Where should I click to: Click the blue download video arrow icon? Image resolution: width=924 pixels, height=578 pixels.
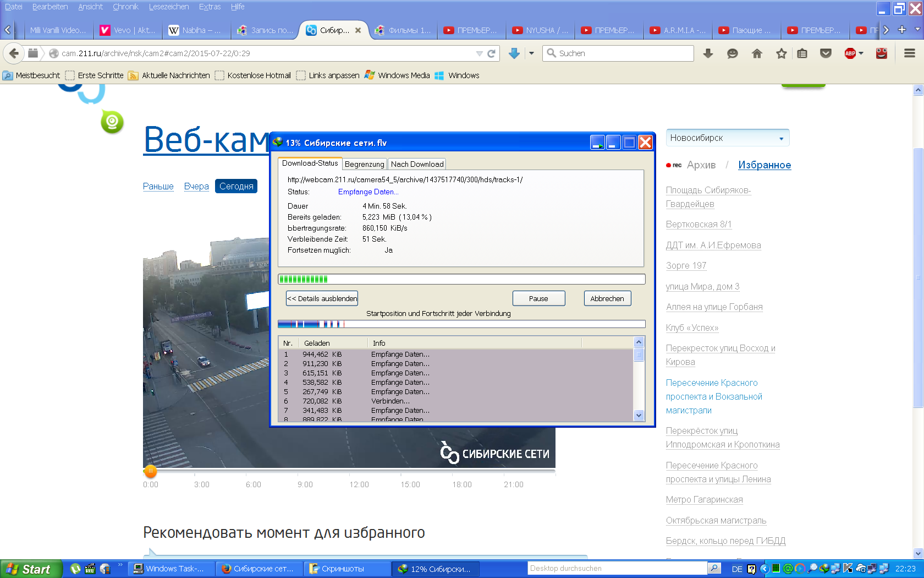[x=514, y=53]
